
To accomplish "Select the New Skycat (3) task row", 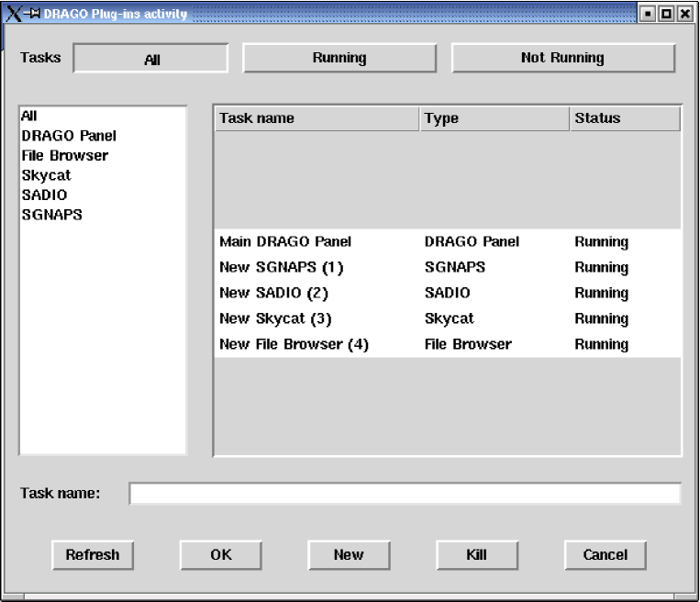I will click(275, 319).
